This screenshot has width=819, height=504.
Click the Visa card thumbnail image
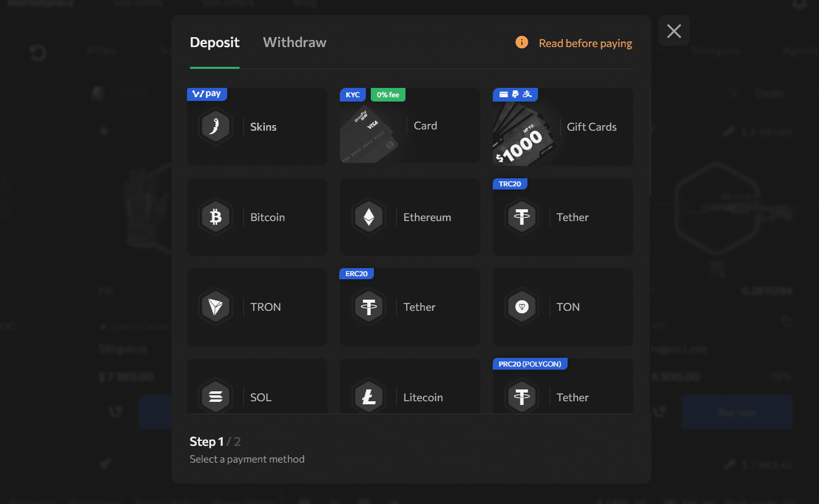click(x=370, y=133)
